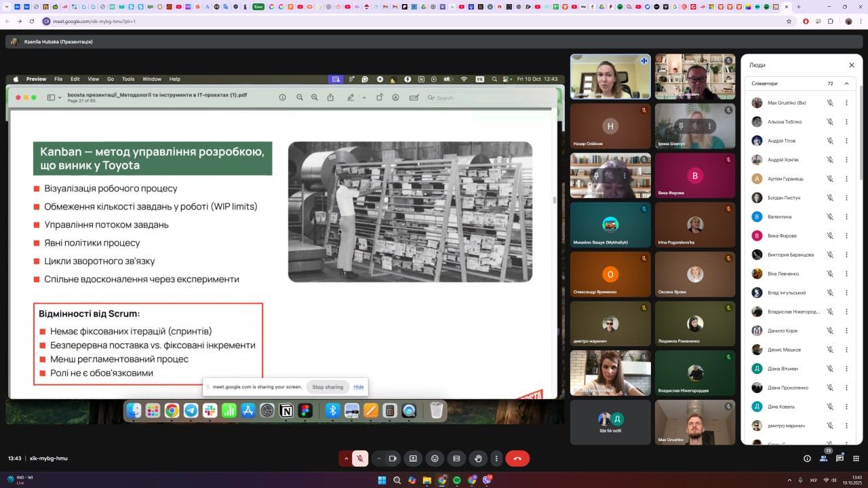
Task: Zoom in using Preview toolbar
Action: tap(315, 98)
